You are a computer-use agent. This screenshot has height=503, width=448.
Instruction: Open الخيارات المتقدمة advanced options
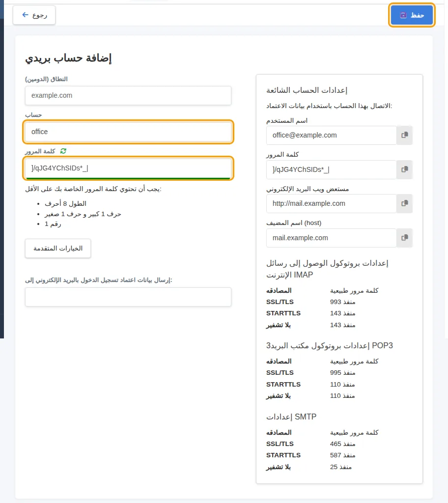(x=58, y=248)
